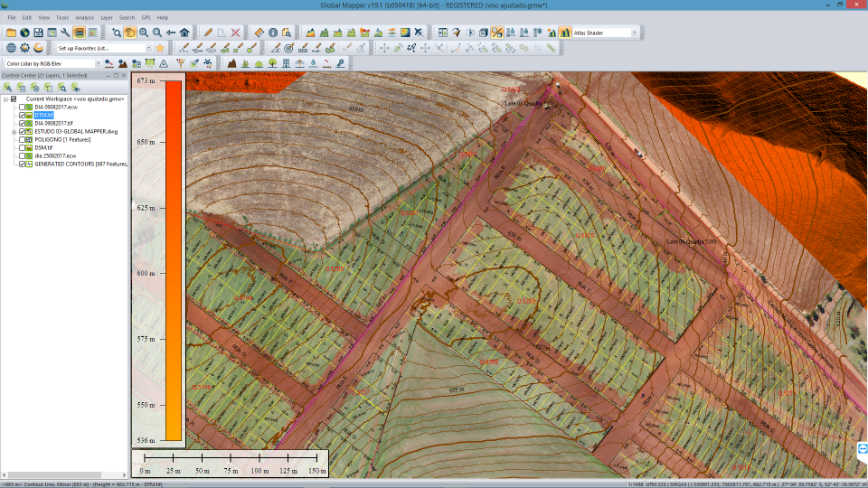Open the Layer menu

click(x=107, y=18)
